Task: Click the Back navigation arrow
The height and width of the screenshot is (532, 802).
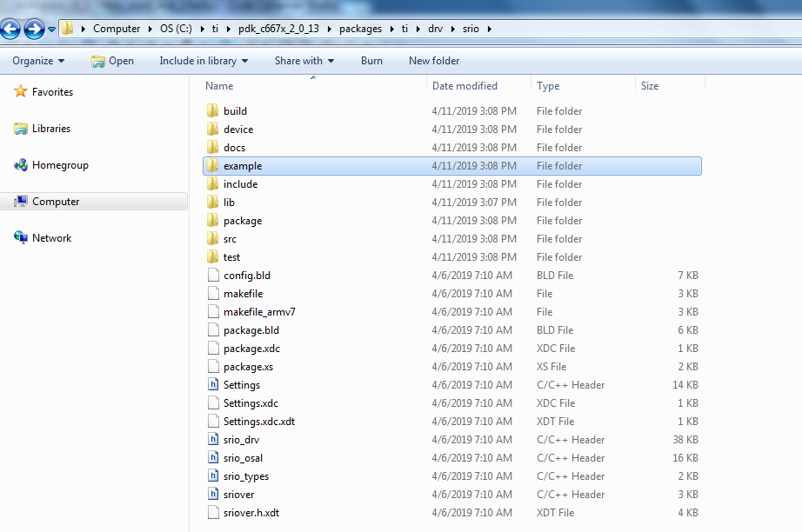Action: coord(10,29)
